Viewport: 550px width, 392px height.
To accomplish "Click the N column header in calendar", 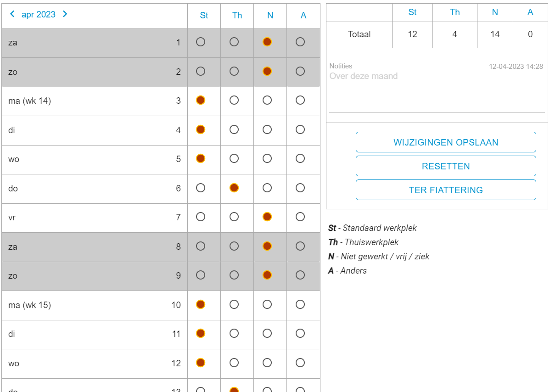I will click(270, 15).
